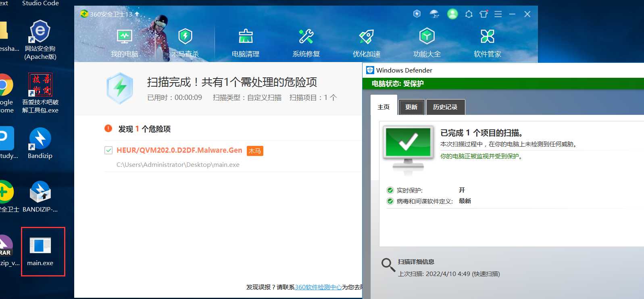The image size is (644, 299).
Task: Click the orange 木马 tag
Action: [255, 151]
